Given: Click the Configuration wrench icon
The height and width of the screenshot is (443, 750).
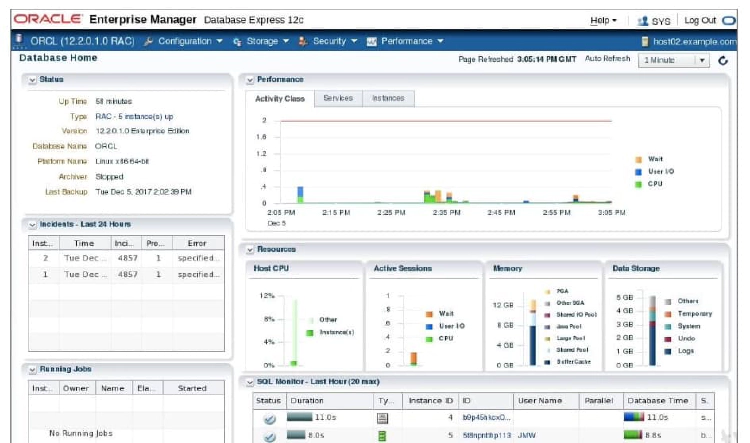Looking at the screenshot, I should tap(149, 42).
